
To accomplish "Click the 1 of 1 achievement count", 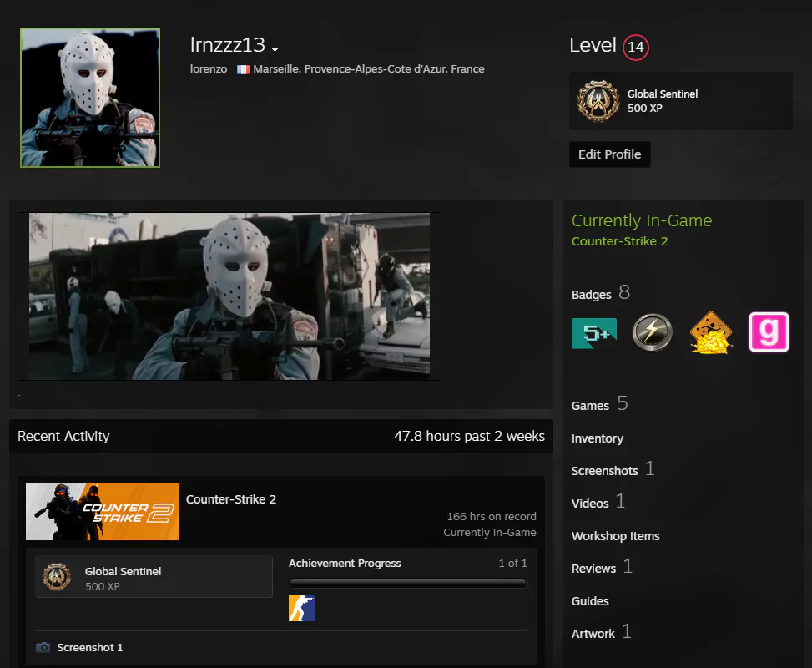I will 512,564.
